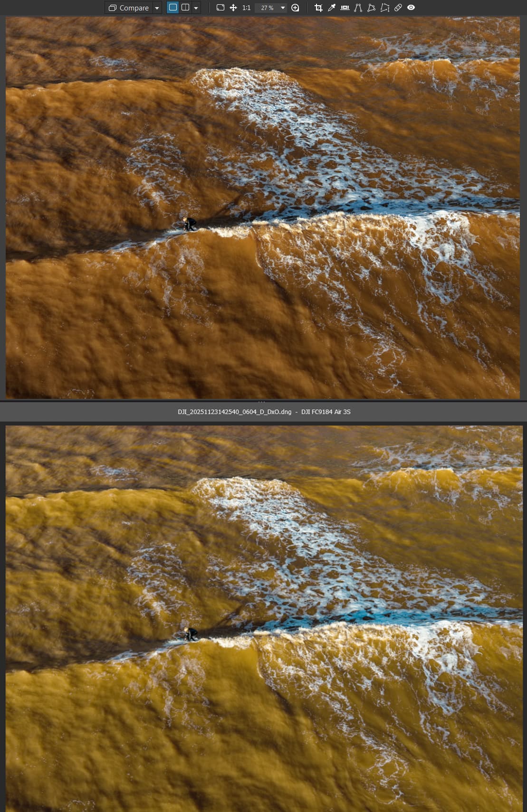Choose the force rectangle perspective tool
Image resolution: width=527 pixels, height=812 pixels.
372,8
